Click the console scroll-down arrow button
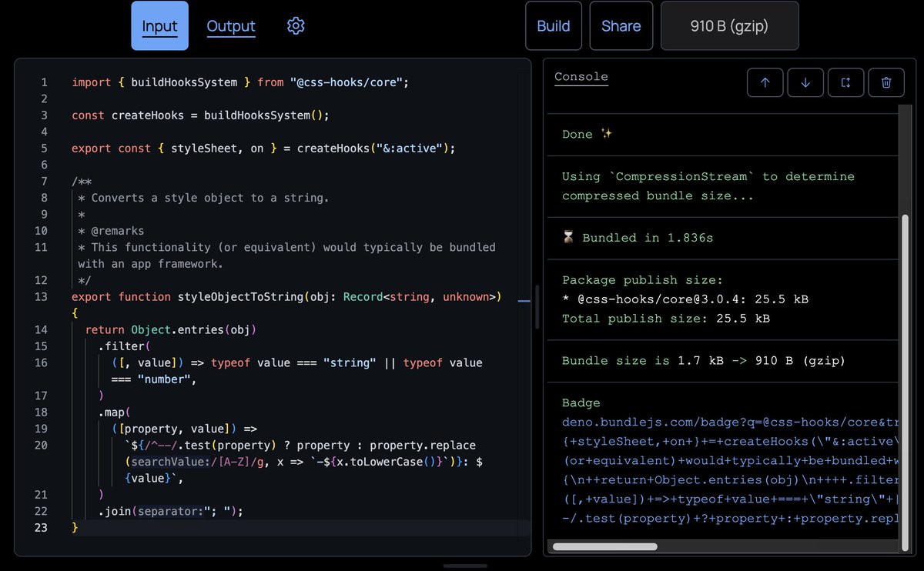Viewport: 924px width, 571px height. tap(805, 82)
